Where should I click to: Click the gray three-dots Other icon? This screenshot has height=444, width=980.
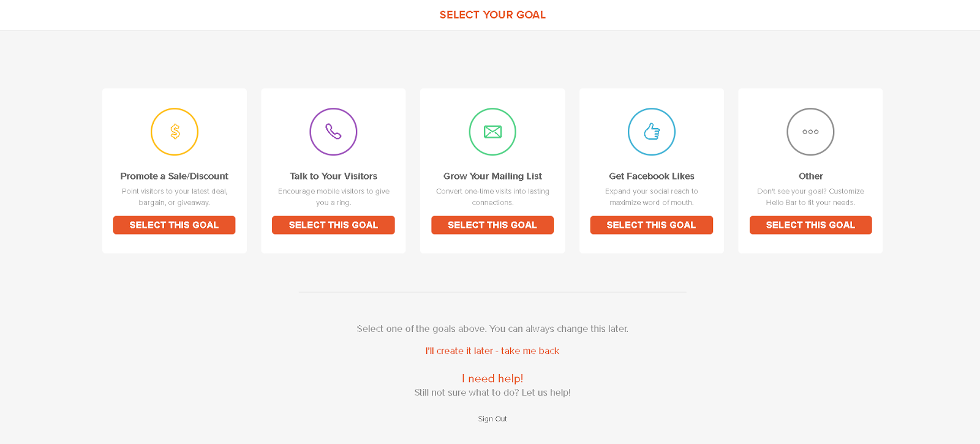point(810,132)
